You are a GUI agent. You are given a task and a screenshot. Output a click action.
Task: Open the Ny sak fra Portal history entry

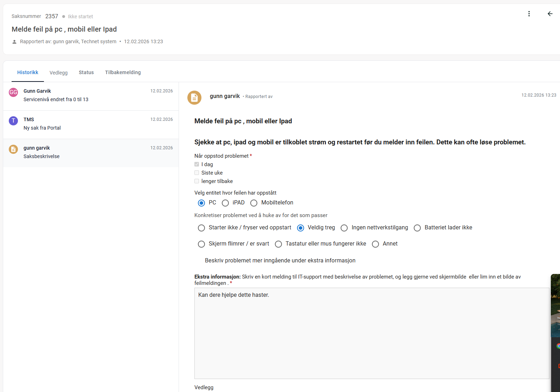pyautogui.click(x=91, y=124)
